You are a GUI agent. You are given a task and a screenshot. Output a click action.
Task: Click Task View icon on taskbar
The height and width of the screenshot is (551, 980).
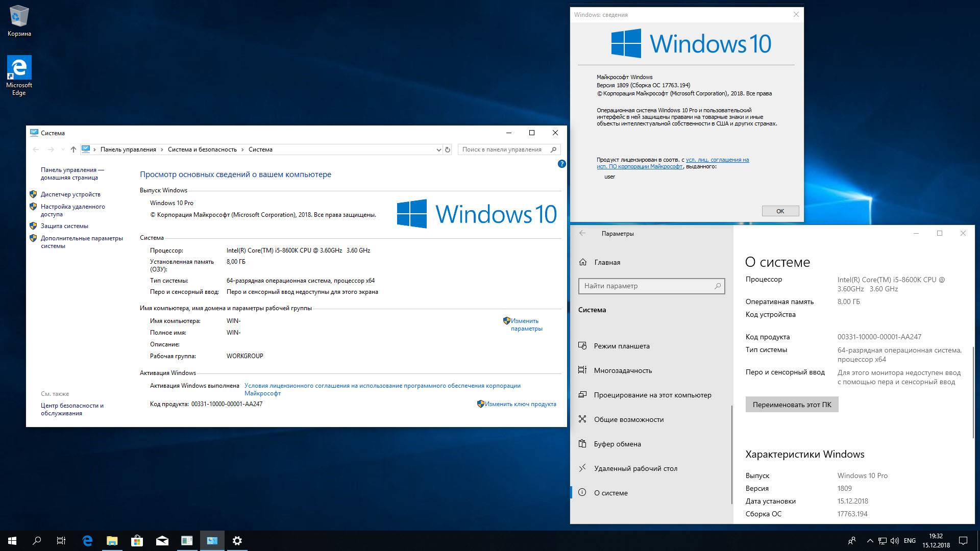tap(61, 541)
